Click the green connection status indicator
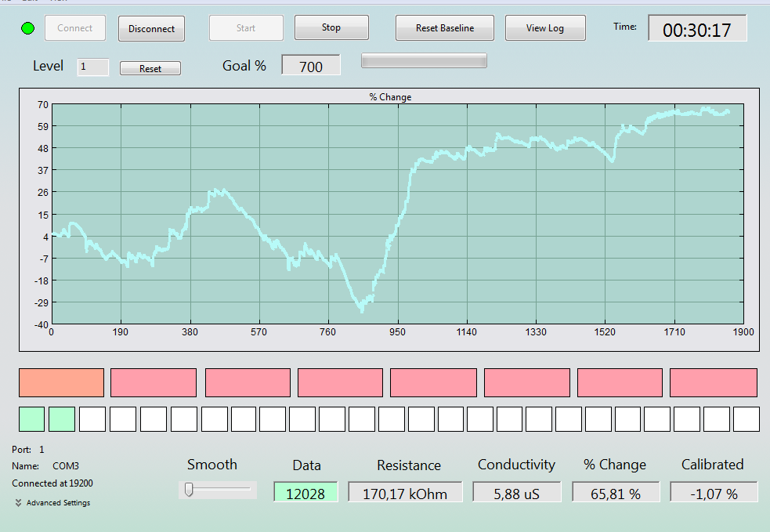 coord(28,28)
